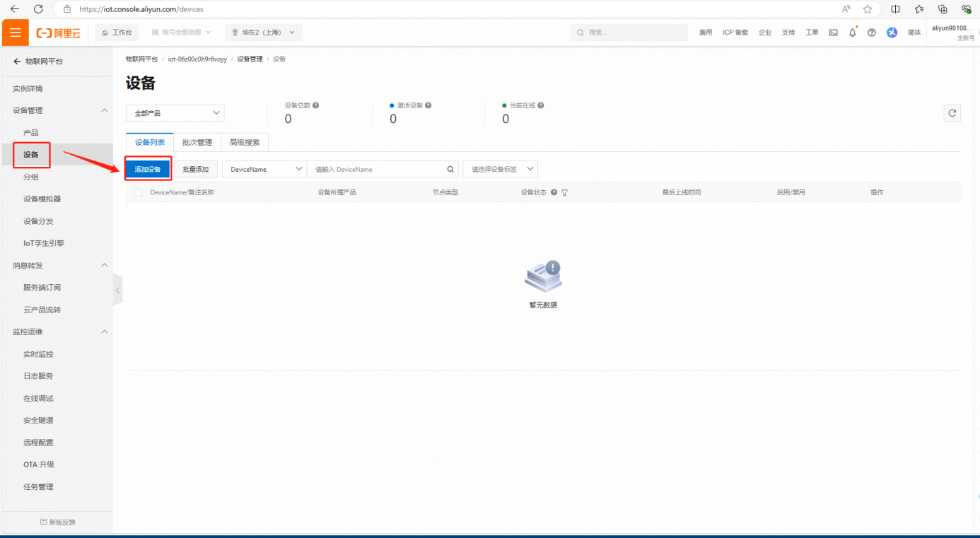Image resolution: width=980 pixels, height=538 pixels.
Task: Open 设备模拟器 in the sidebar
Action: tap(42, 199)
